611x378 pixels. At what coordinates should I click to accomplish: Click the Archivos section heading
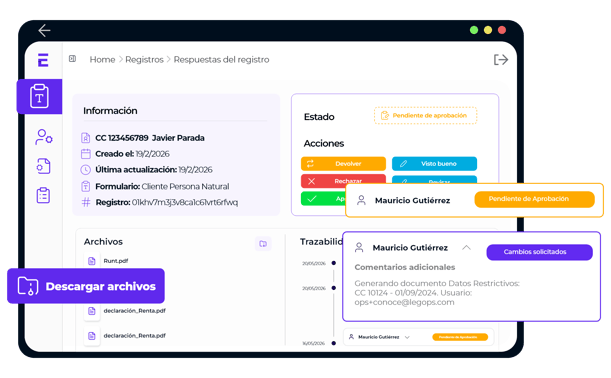[103, 242]
